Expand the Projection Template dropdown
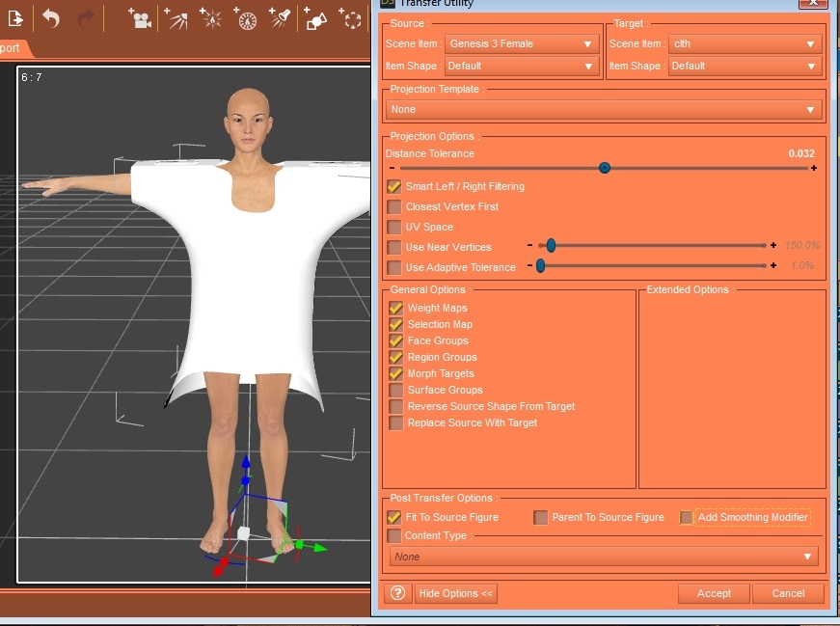The width and height of the screenshot is (840, 626). (x=604, y=110)
